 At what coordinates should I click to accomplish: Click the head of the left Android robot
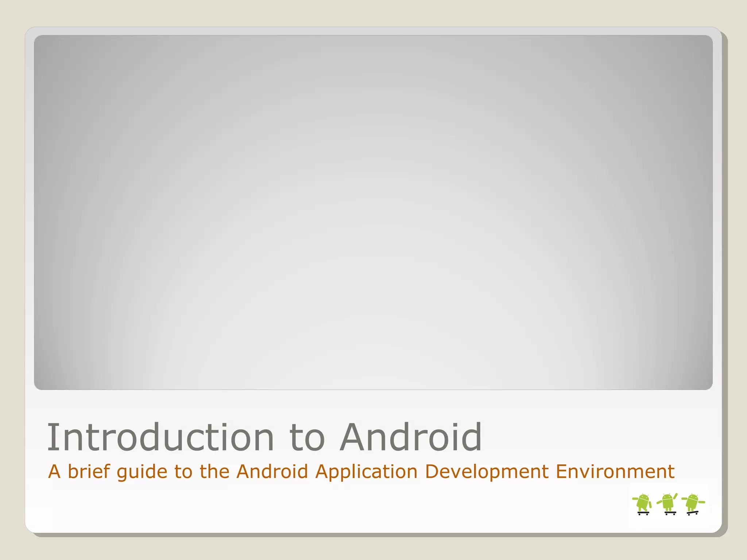coord(644,497)
